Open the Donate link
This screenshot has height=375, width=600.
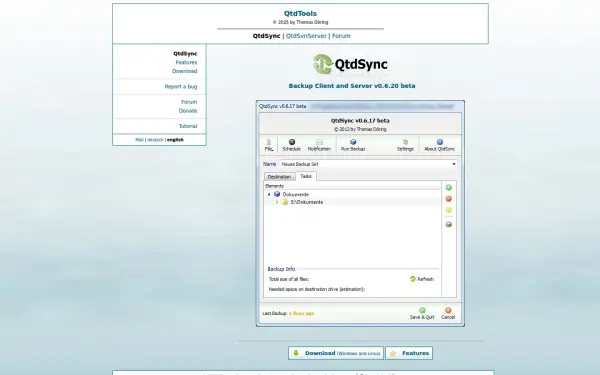click(x=188, y=111)
